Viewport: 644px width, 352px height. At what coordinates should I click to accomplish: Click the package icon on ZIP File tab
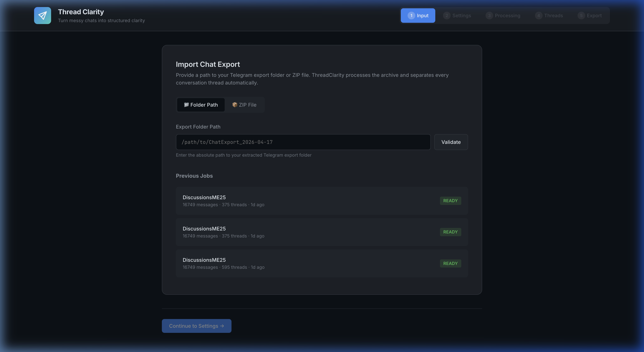[235, 105]
